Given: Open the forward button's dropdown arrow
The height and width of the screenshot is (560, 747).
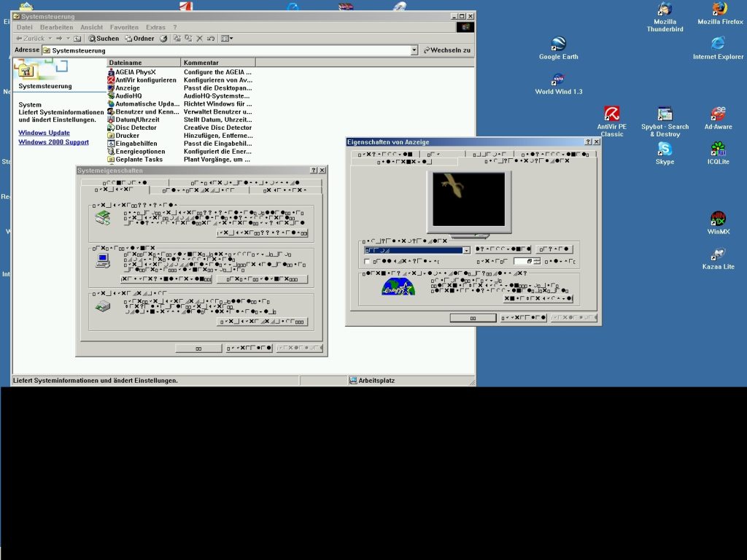Looking at the screenshot, I should (68, 39).
